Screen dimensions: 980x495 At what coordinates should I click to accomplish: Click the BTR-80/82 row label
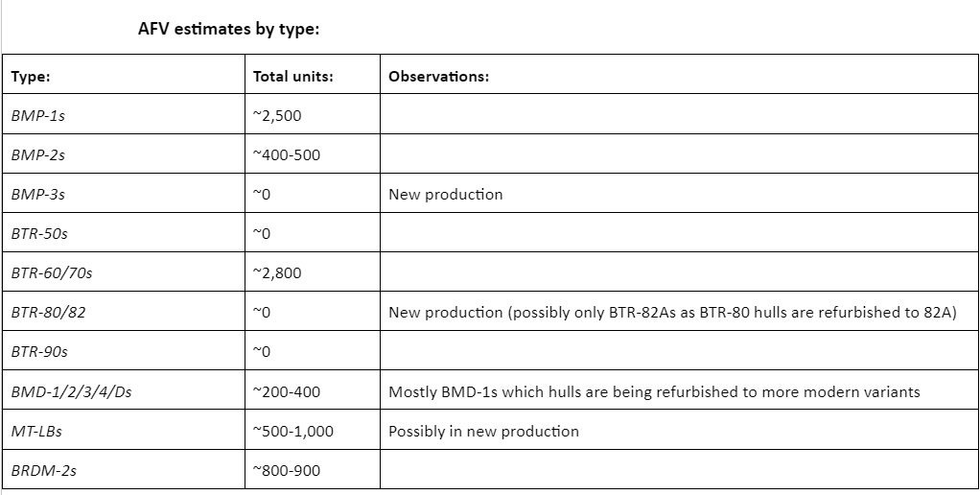pyautogui.click(x=49, y=313)
